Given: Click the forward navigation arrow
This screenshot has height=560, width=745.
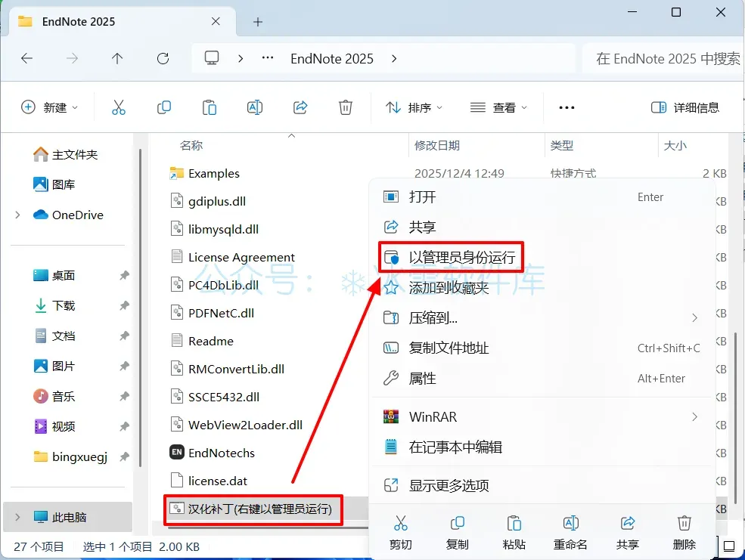Looking at the screenshot, I should [72, 58].
